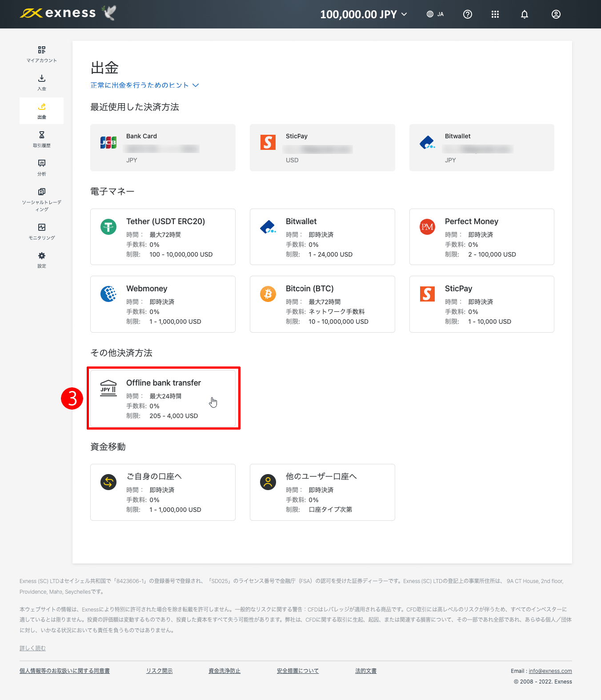Go to マイアカウント in the sidebar
This screenshot has height=700, width=601.
point(42,54)
